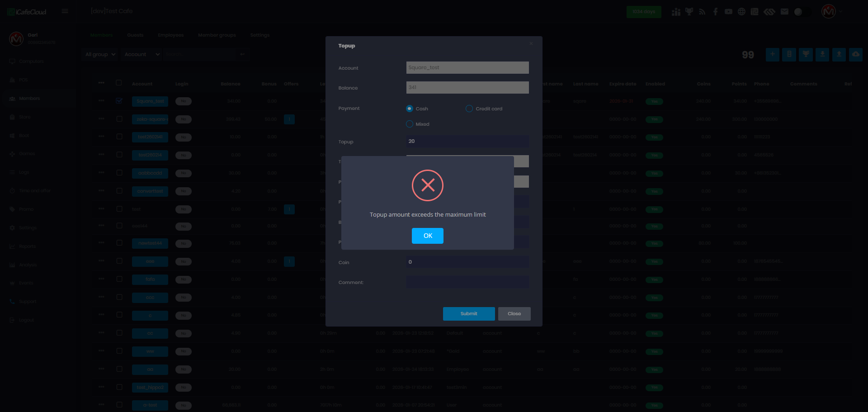Open the leaderboard stars icon in header
This screenshot has height=412, width=868.
(x=676, y=12)
